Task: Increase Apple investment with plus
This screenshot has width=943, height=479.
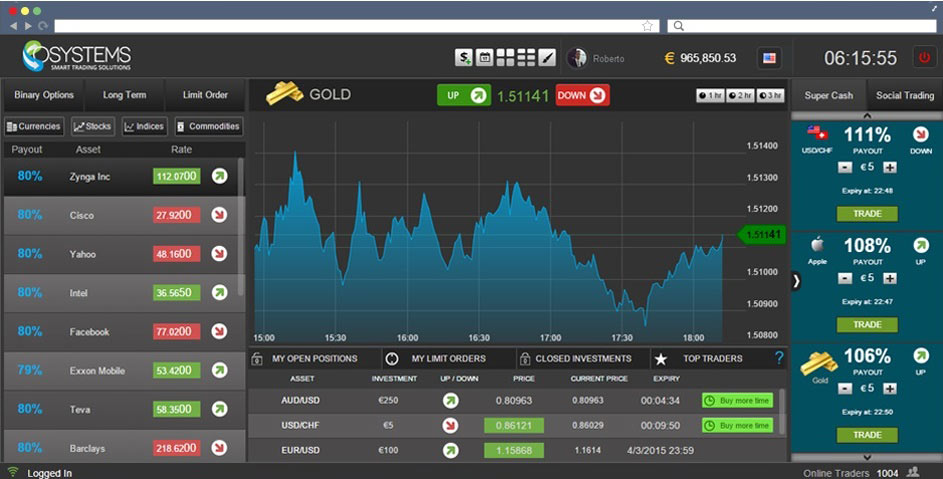Action: pyautogui.click(x=889, y=278)
